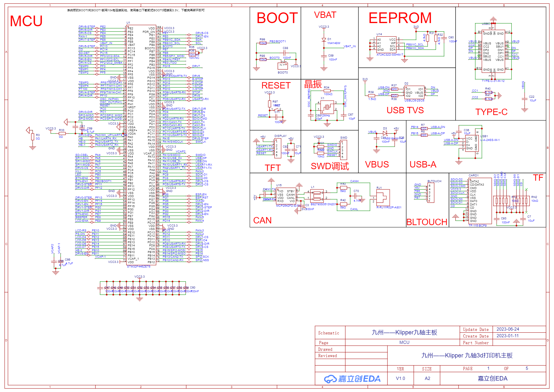
Task: Select the D1 diode symbol in VBAT section
Action: 324,40
